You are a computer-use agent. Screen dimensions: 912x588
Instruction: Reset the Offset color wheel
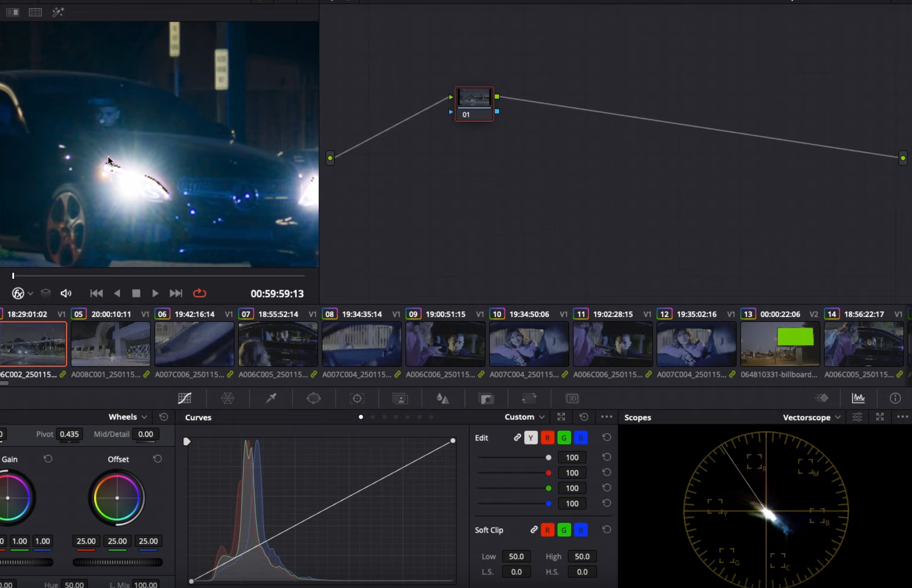[157, 459]
